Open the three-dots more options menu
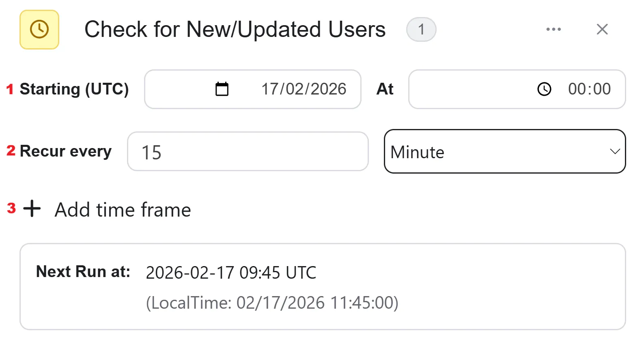644x346 pixels. pos(554,29)
